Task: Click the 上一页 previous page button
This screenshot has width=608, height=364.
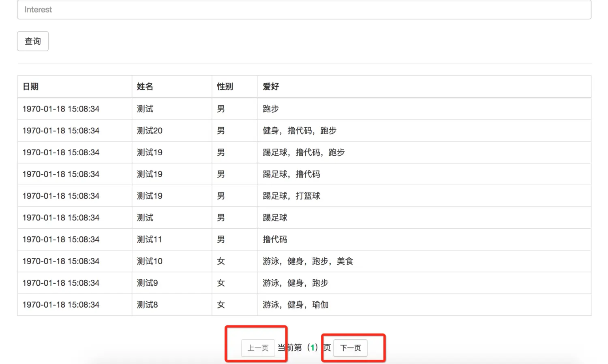Action: point(258,348)
